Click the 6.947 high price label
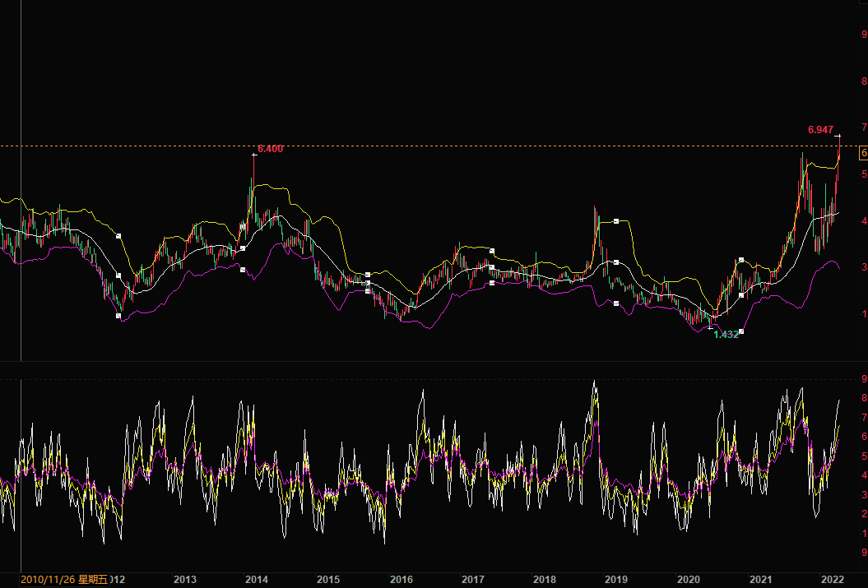868x588 pixels. click(x=820, y=130)
